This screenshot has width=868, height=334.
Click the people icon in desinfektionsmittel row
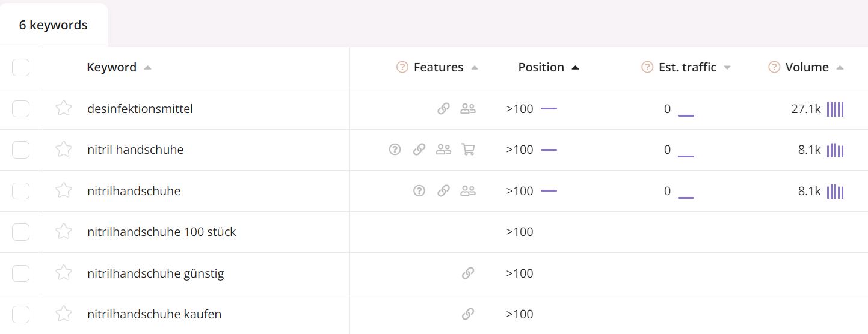coord(468,109)
